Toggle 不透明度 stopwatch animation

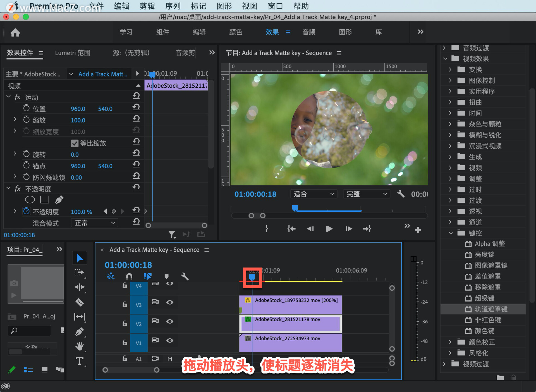pyautogui.click(x=27, y=211)
